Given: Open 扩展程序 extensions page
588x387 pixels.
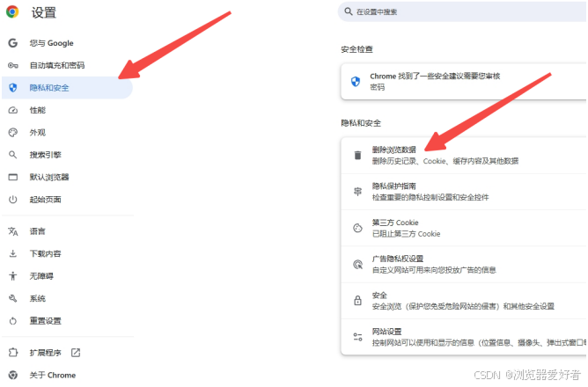Looking at the screenshot, I should click(x=68, y=353).
